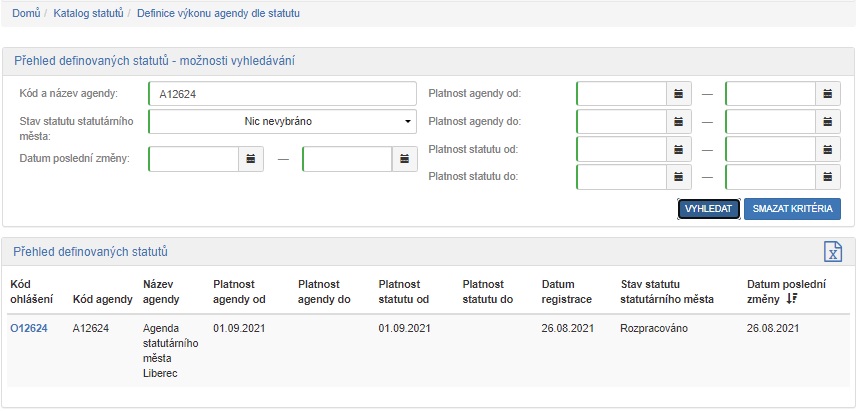Sort table by Kód agendy header
This screenshot has width=857, height=411.
[103, 298]
